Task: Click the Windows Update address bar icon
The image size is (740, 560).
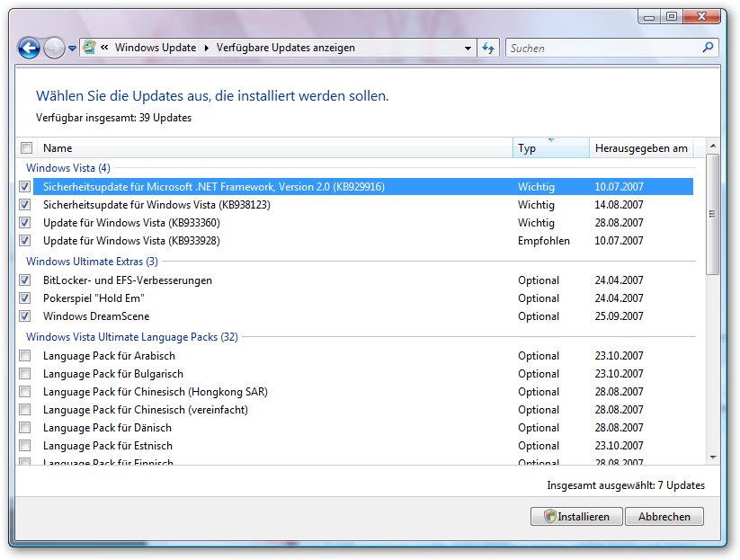Action: 89,47
